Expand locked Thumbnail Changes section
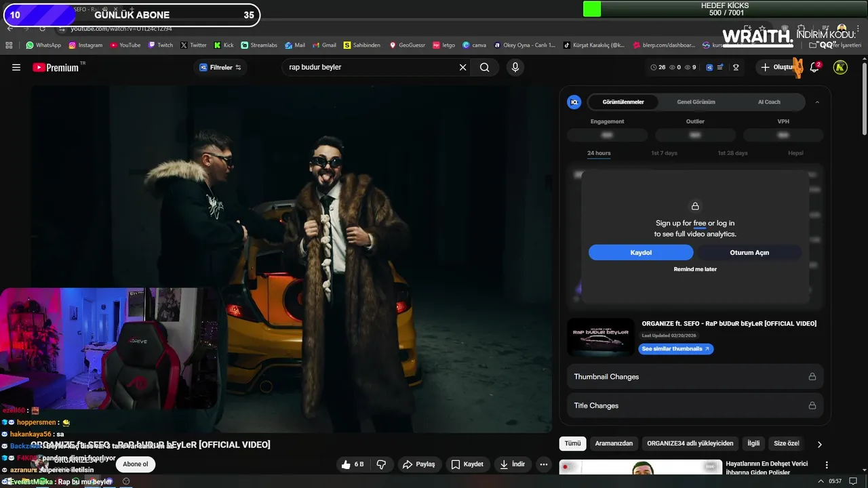 [x=695, y=377]
